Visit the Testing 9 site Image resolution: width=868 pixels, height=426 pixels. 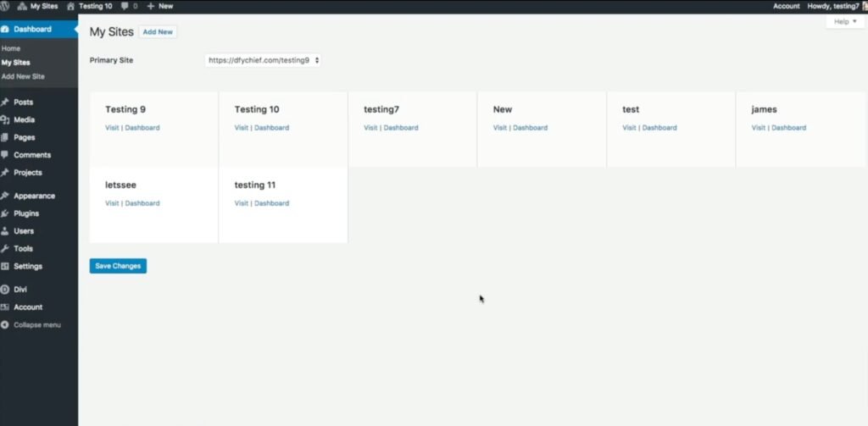(x=112, y=128)
